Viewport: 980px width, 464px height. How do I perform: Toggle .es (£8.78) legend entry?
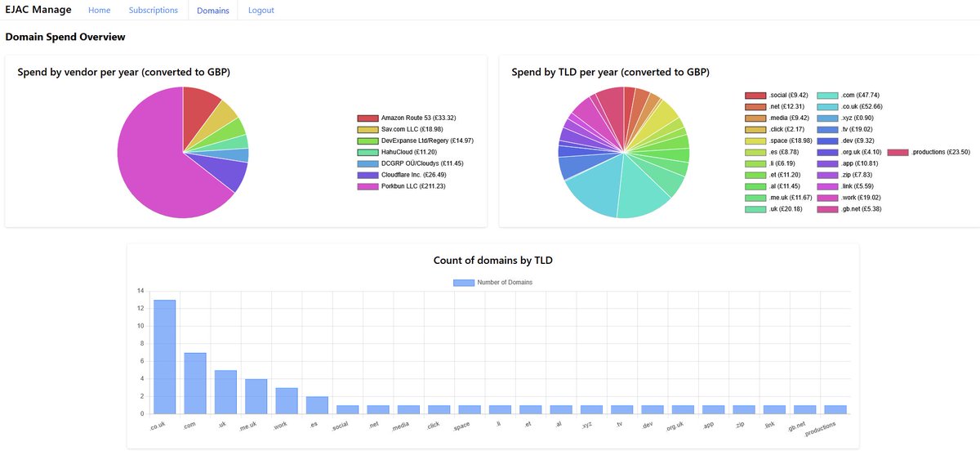[x=773, y=153]
